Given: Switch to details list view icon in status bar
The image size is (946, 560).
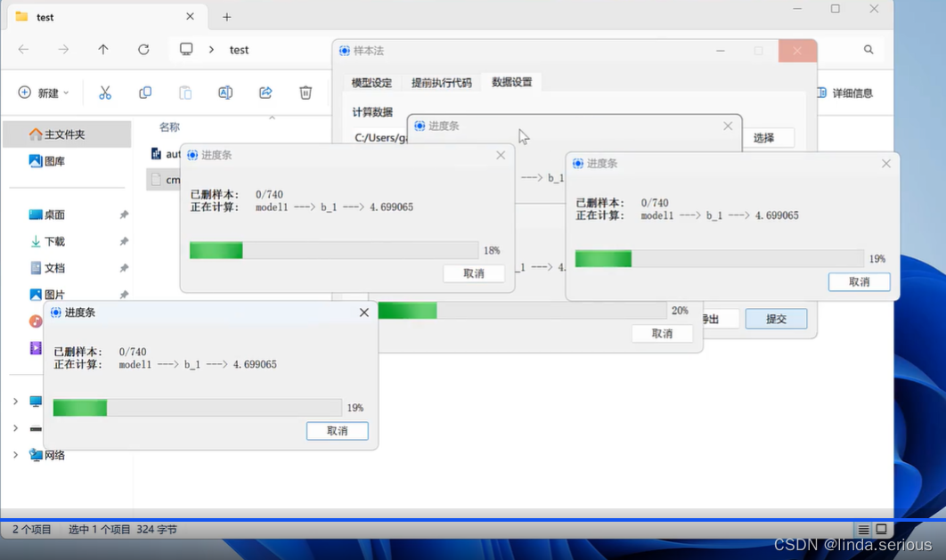Looking at the screenshot, I should tap(863, 529).
